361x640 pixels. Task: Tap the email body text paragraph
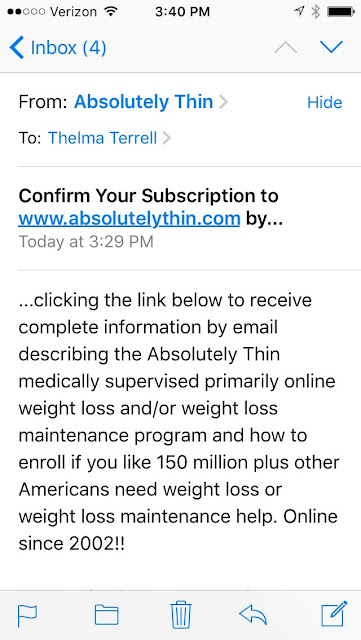tap(179, 422)
